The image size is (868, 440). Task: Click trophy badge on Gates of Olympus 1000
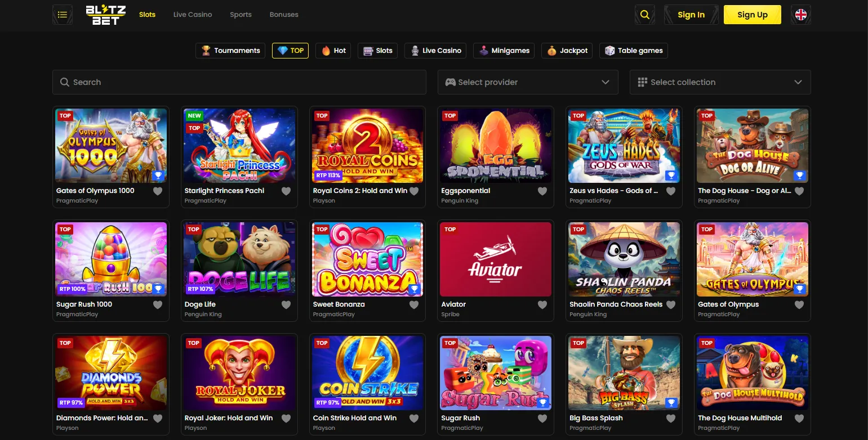coord(158,176)
